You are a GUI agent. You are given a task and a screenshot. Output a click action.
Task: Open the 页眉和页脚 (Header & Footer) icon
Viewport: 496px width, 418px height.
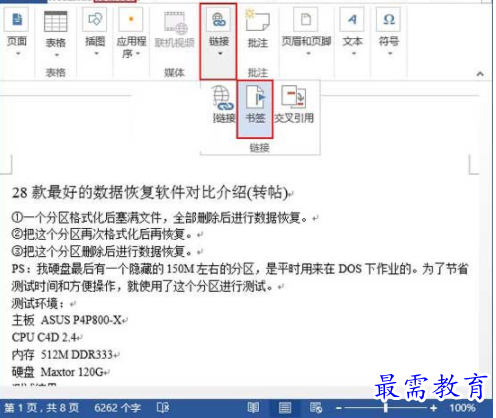[306, 20]
